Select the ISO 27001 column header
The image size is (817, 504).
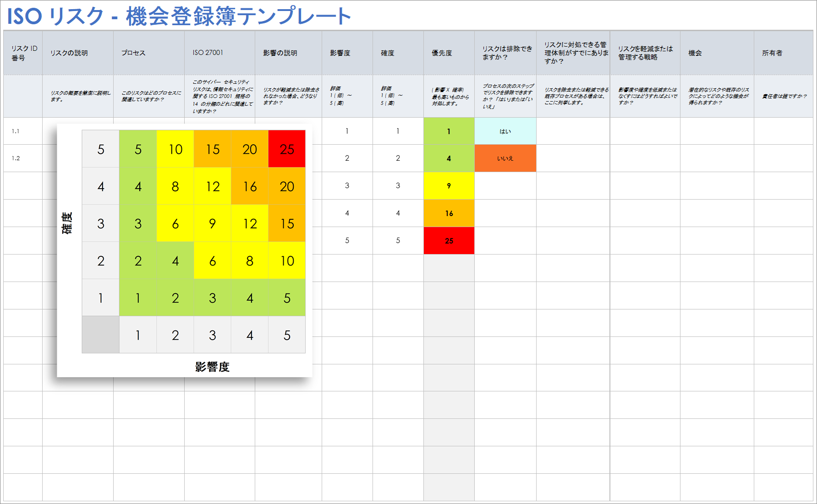pos(220,53)
